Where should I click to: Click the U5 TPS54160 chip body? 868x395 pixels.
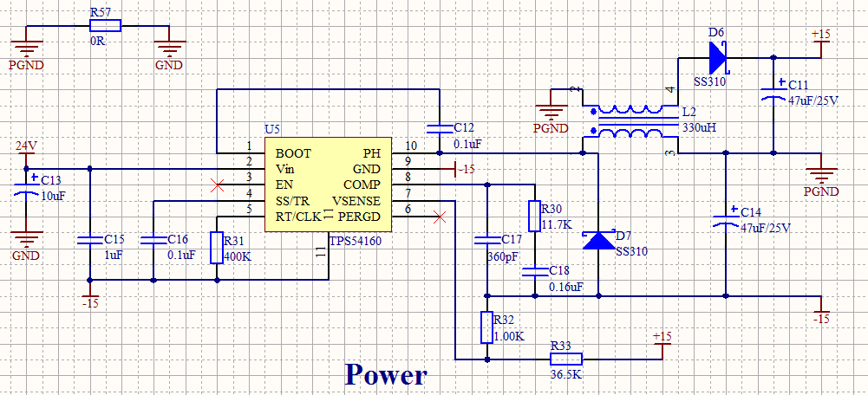click(x=329, y=185)
